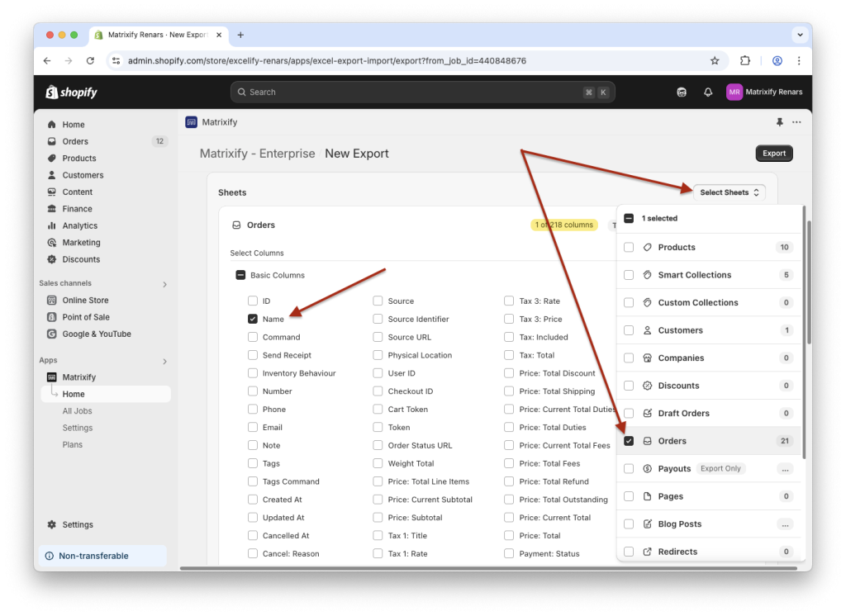Image resolution: width=846 pixels, height=616 pixels.
Task: Click the Orders icon in the sidebar
Action: [x=53, y=141]
